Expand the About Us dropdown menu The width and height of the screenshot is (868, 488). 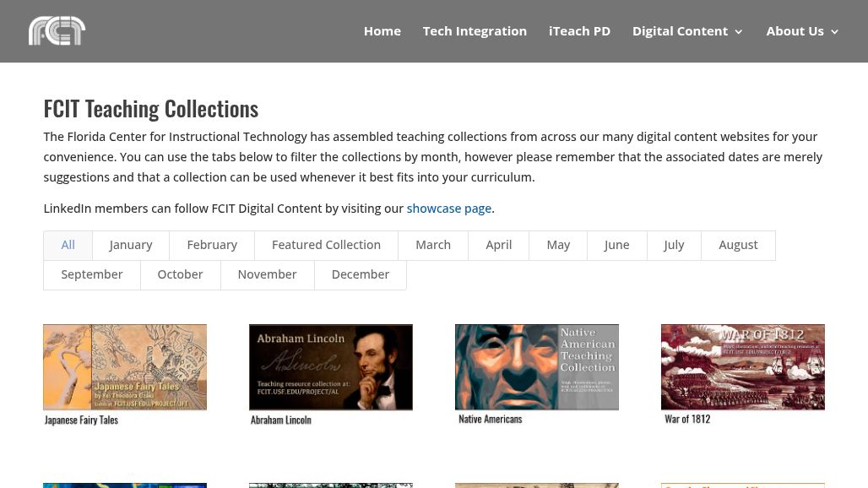(795, 30)
